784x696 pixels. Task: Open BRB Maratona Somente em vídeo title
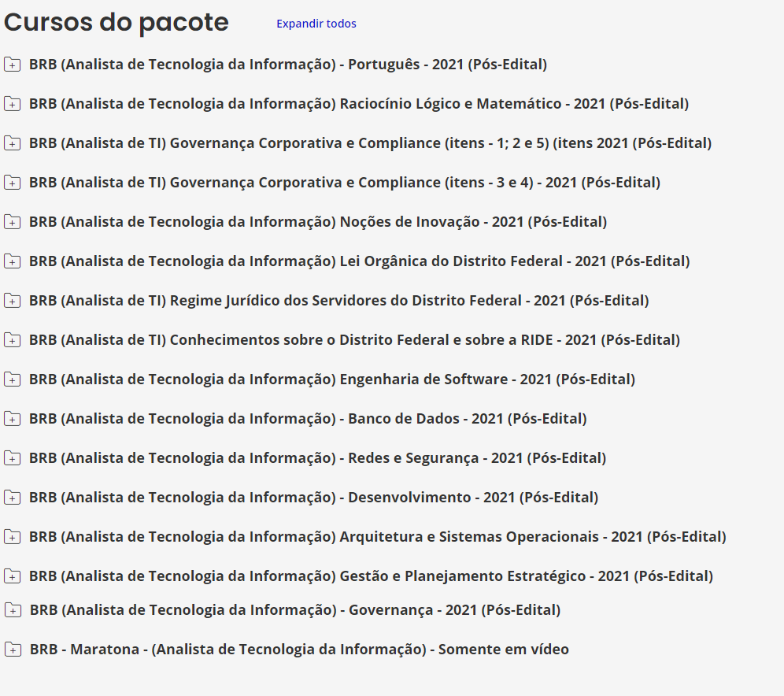(x=299, y=650)
